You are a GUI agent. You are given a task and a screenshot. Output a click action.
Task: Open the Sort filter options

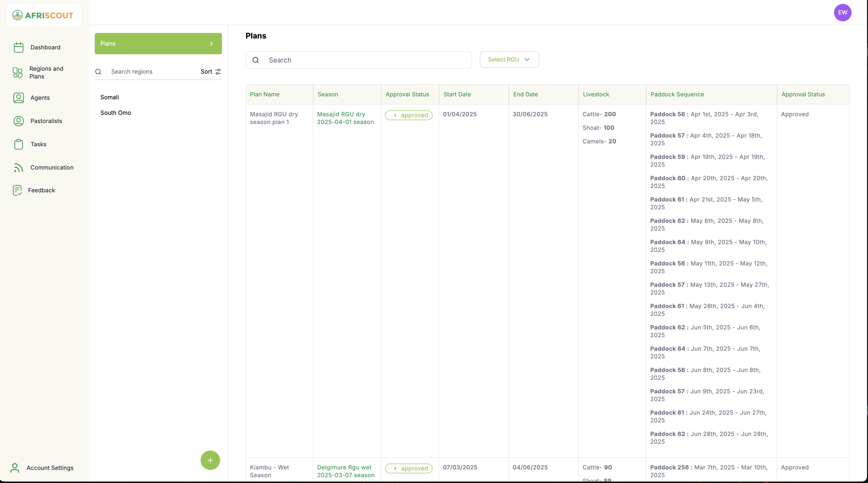(211, 72)
